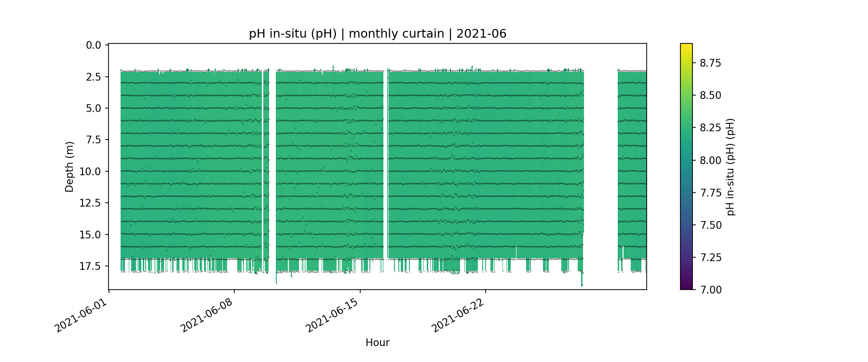Image resolution: width=868 pixels, height=362 pixels.
Task: Click the 10.0 depth tick label
Action: coord(91,172)
